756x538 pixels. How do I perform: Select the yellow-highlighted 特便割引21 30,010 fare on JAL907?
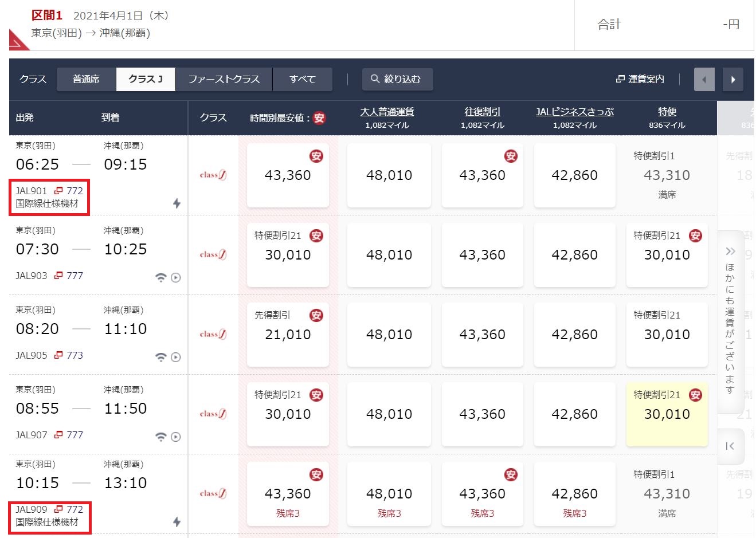[x=667, y=414]
